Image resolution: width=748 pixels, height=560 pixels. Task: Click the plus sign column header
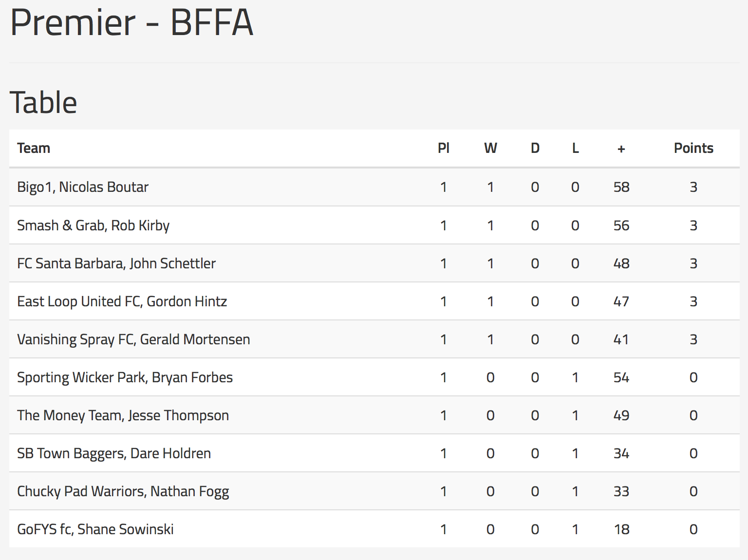tap(621, 149)
